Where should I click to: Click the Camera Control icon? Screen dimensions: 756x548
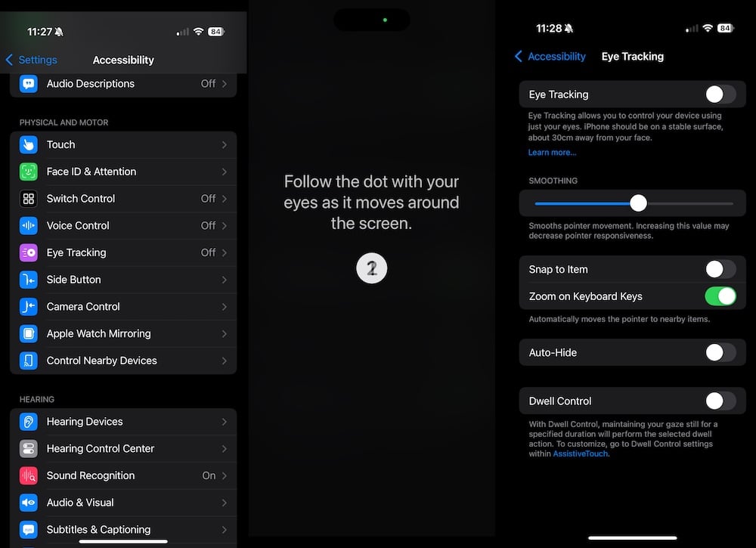click(x=28, y=306)
